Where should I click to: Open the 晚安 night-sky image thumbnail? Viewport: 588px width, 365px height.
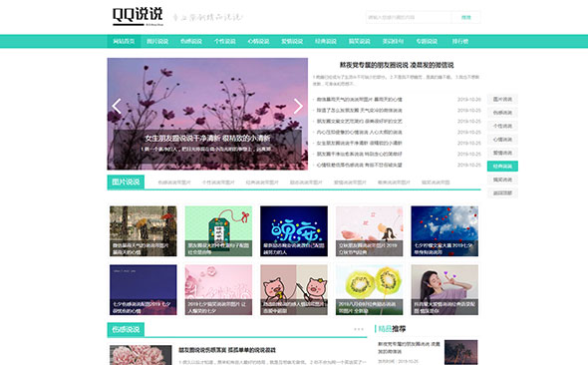click(x=294, y=231)
